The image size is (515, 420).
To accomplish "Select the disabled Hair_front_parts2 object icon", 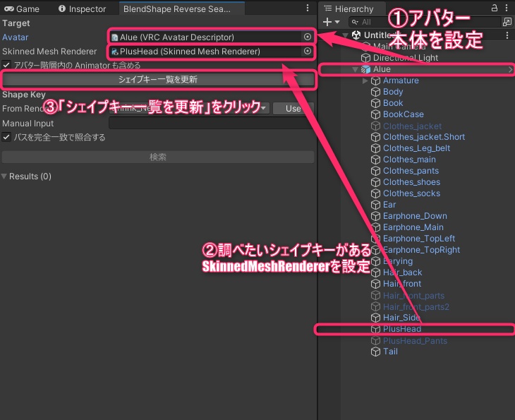I will 375,306.
